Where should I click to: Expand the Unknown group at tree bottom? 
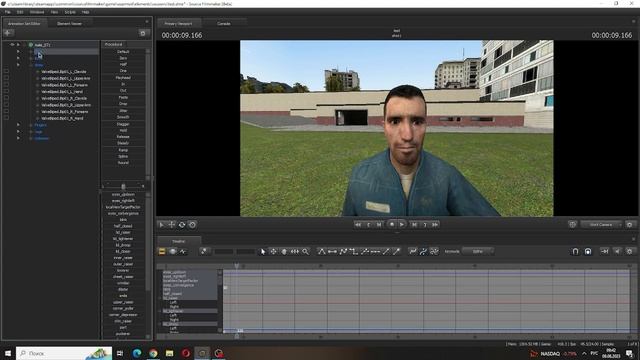click(18, 138)
